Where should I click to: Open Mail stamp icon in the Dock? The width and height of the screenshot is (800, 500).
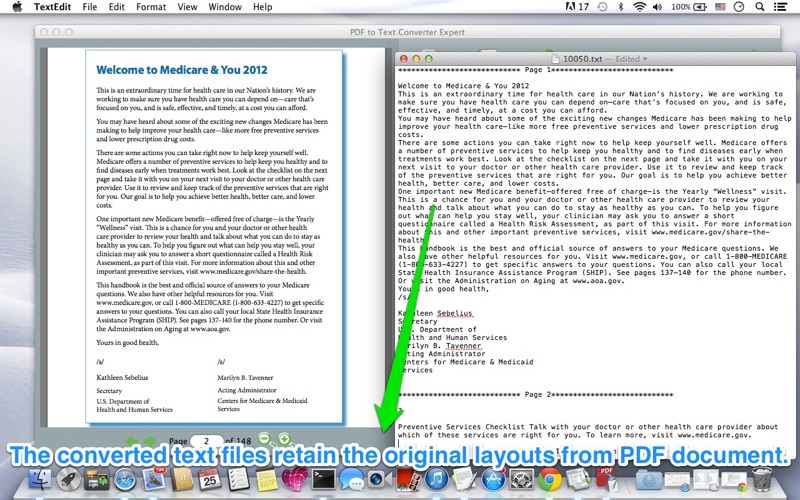coord(153,479)
